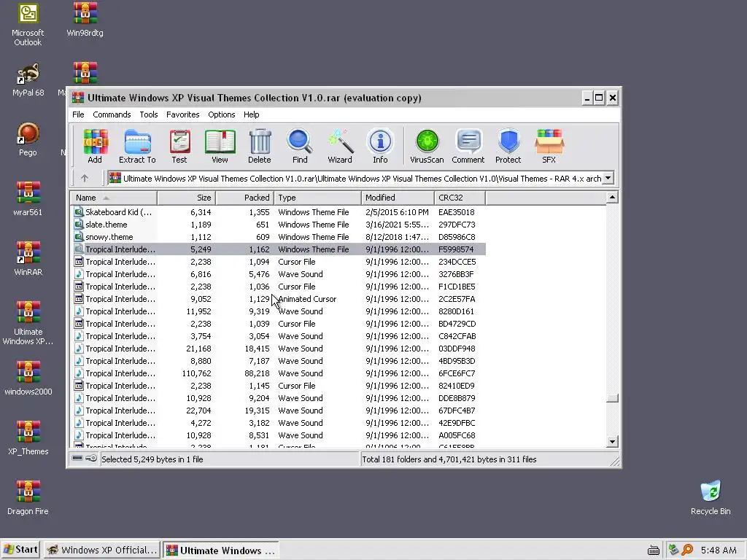The image size is (747, 560).
Task: Open Microsoft Outlook desktop icon
Action: coord(28,25)
